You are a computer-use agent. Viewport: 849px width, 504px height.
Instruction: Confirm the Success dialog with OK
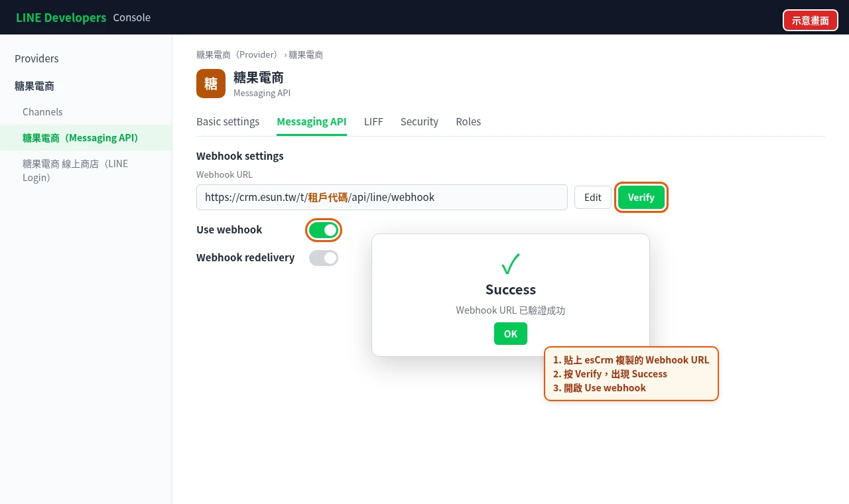[x=511, y=334]
